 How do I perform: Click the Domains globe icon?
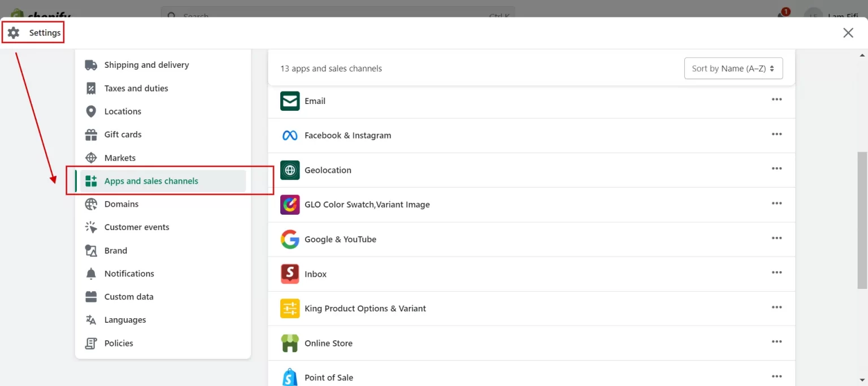coord(91,204)
